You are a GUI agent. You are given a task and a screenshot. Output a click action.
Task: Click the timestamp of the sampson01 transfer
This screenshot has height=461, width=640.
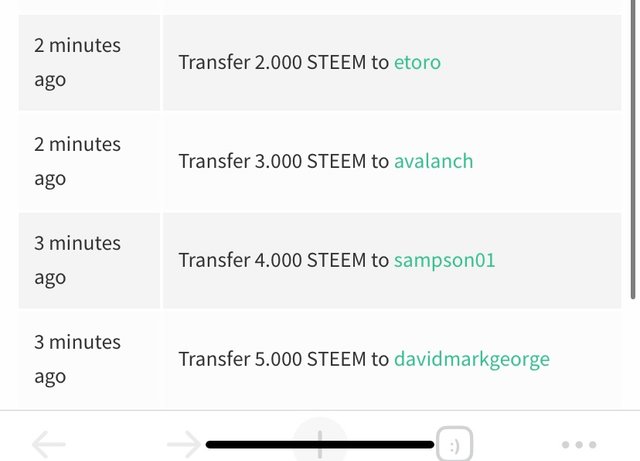pos(77,260)
